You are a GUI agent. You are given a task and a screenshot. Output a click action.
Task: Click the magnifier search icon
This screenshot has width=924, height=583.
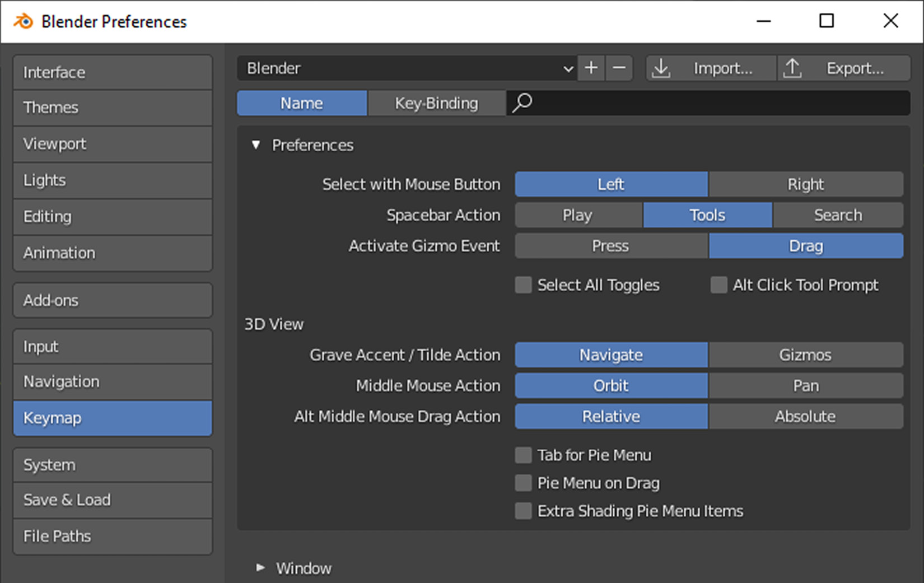point(522,103)
